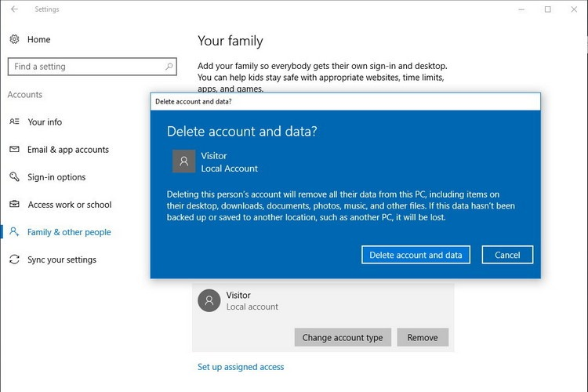Click 'Local Account' text in the dialog
The width and height of the screenshot is (588, 392).
pyautogui.click(x=230, y=169)
